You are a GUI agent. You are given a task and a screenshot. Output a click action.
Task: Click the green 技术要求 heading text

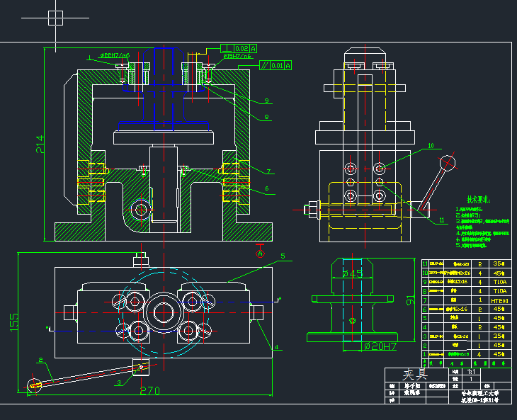tap(479, 200)
